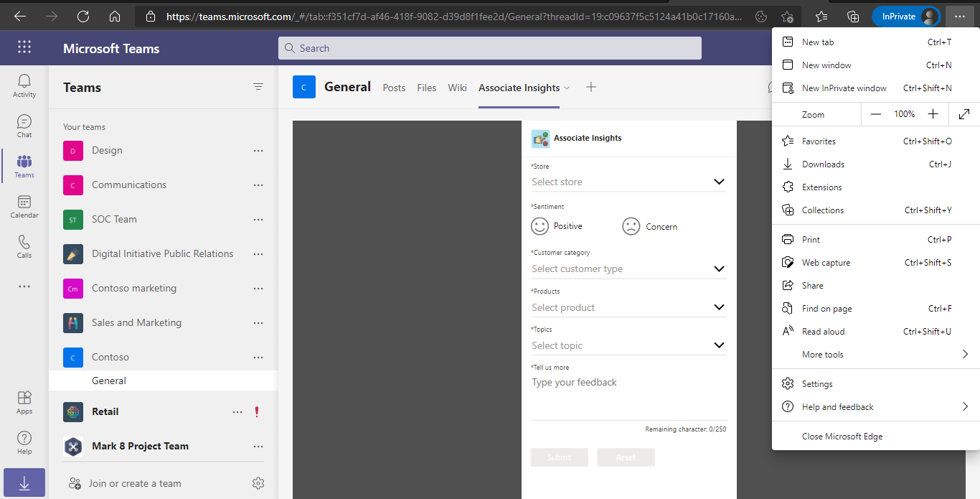Go to browser home page

115,16
